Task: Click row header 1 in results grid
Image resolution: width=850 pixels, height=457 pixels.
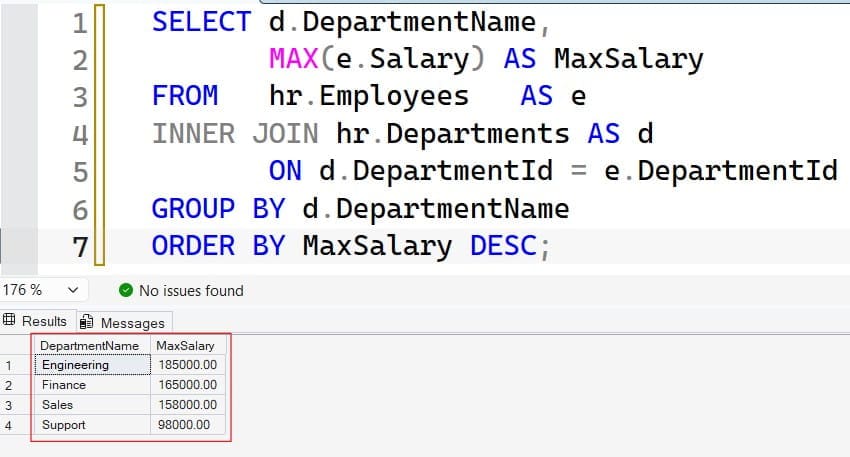Action: pos(16,365)
